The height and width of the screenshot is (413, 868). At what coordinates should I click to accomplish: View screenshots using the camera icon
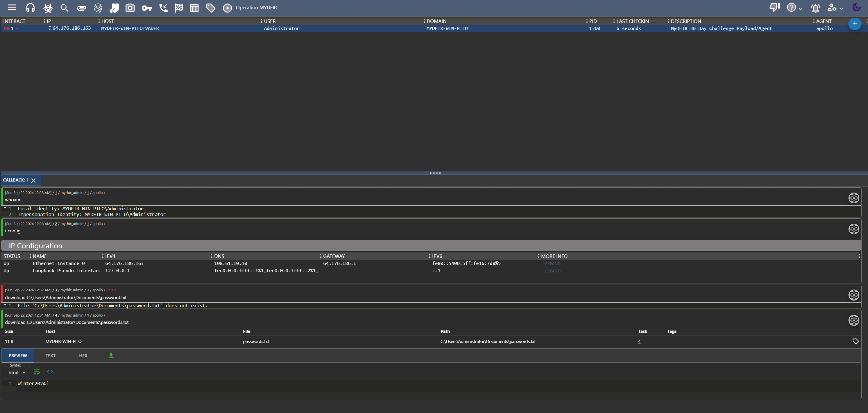pyautogui.click(x=130, y=8)
